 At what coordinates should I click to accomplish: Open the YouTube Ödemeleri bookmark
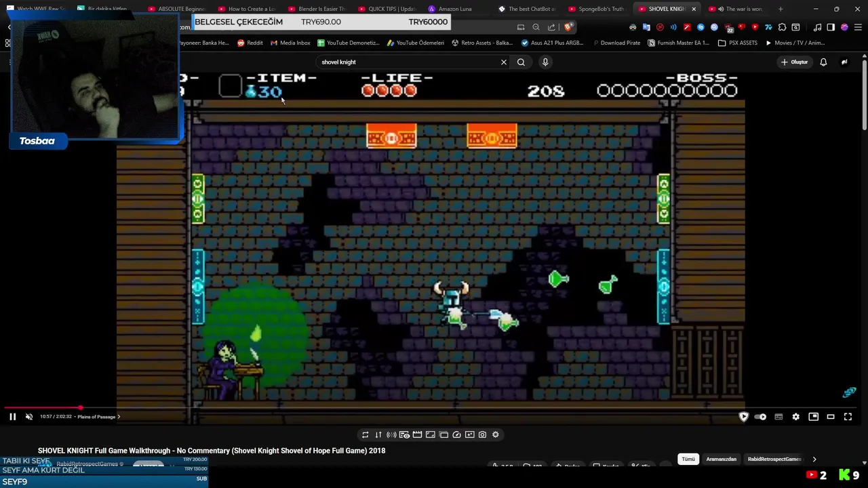(x=416, y=43)
